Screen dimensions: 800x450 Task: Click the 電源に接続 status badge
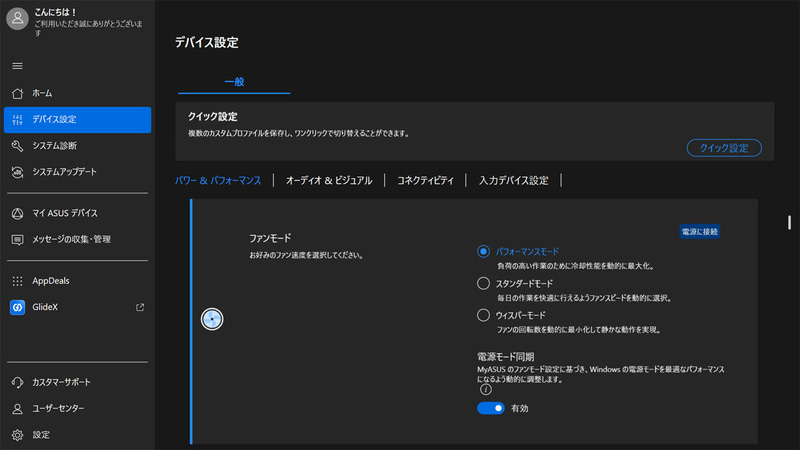pos(699,232)
